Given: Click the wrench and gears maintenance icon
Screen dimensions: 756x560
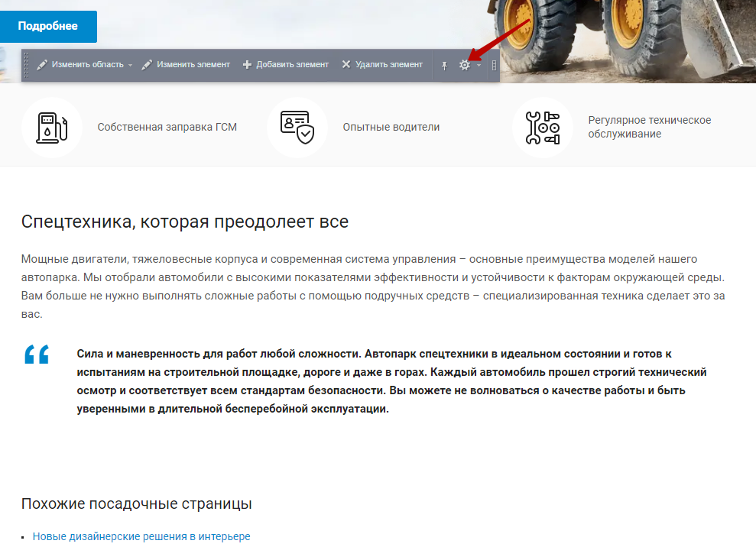Looking at the screenshot, I should tap(543, 128).
